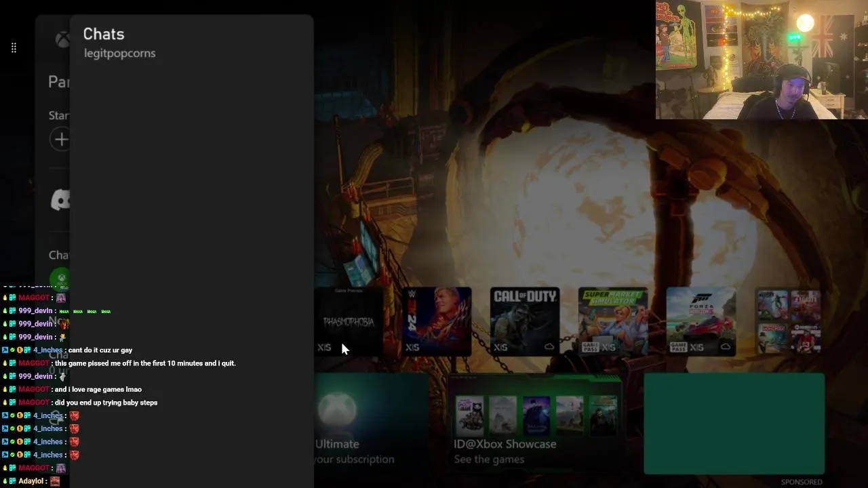868x488 pixels.
Task: Open the Forza Horizon tile
Action: tap(701, 321)
